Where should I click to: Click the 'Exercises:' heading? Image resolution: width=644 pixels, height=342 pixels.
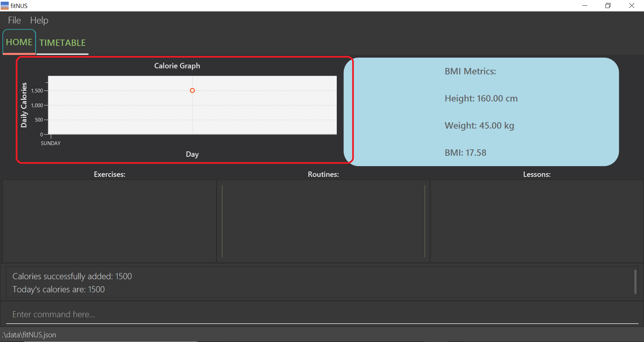110,175
